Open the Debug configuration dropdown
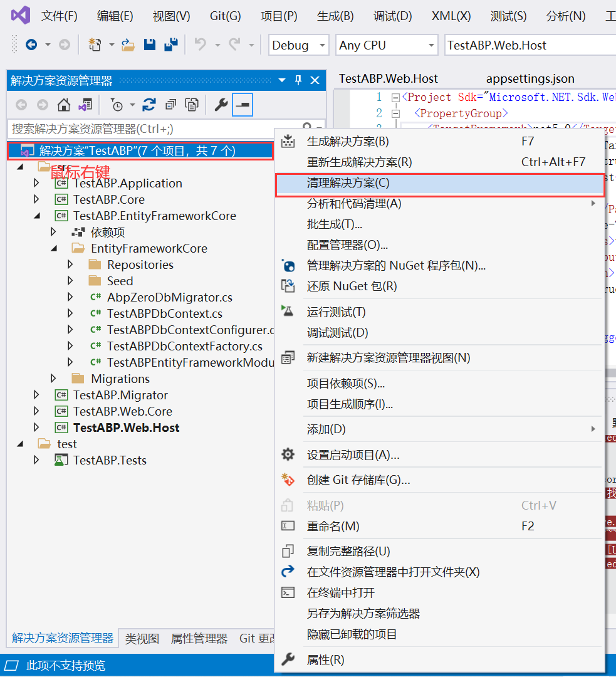This screenshot has height=677, width=616. coord(299,45)
